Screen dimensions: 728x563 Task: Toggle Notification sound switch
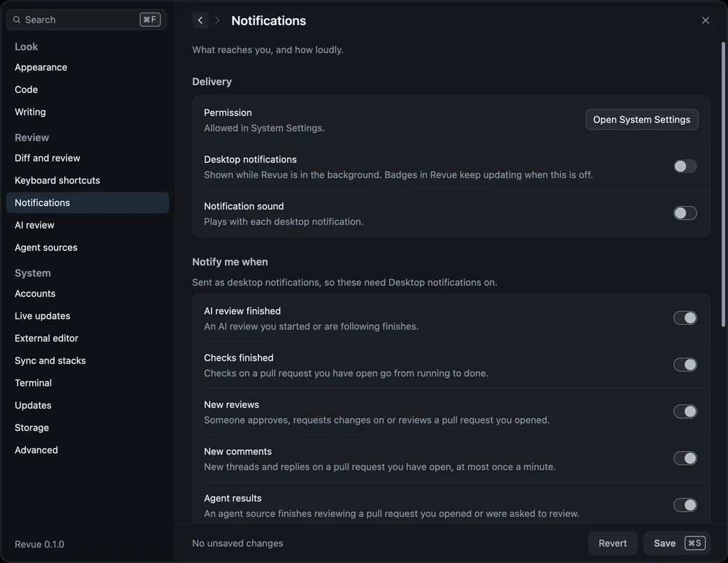click(x=685, y=213)
